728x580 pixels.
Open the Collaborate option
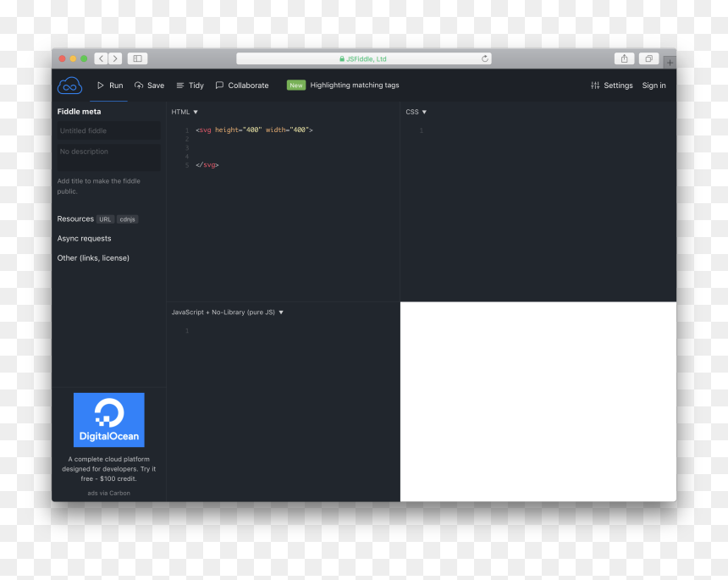click(x=242, y=86)
